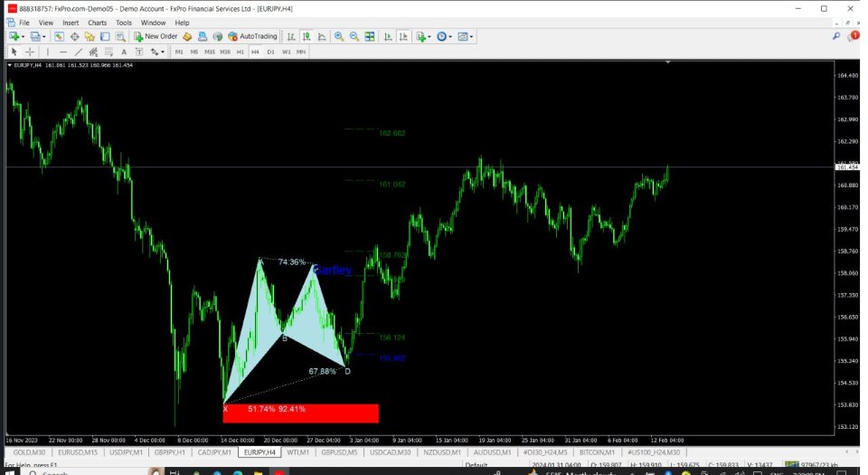Viewport: 868px width, 475px height.
Task: Open the New Chart icon
Action: [14, 36]
